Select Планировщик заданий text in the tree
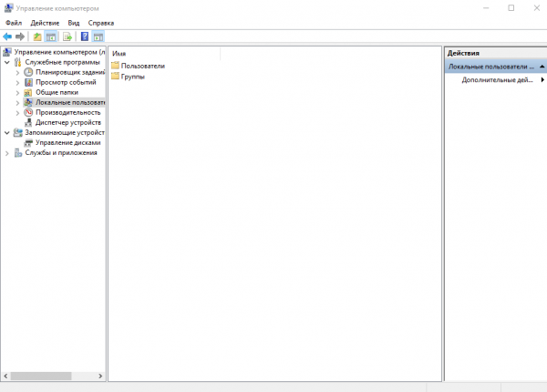This screenshot has width=547, height=392. (x=70, y=72)
